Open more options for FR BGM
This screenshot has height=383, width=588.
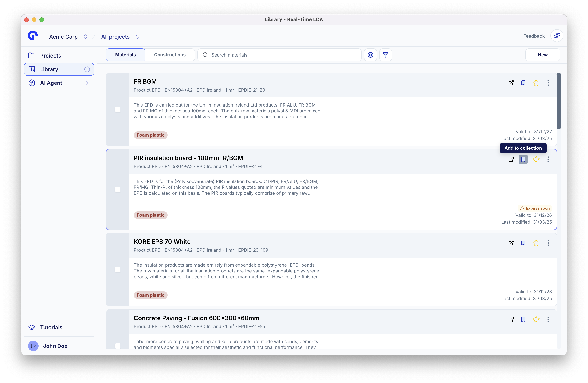[548, 83]
